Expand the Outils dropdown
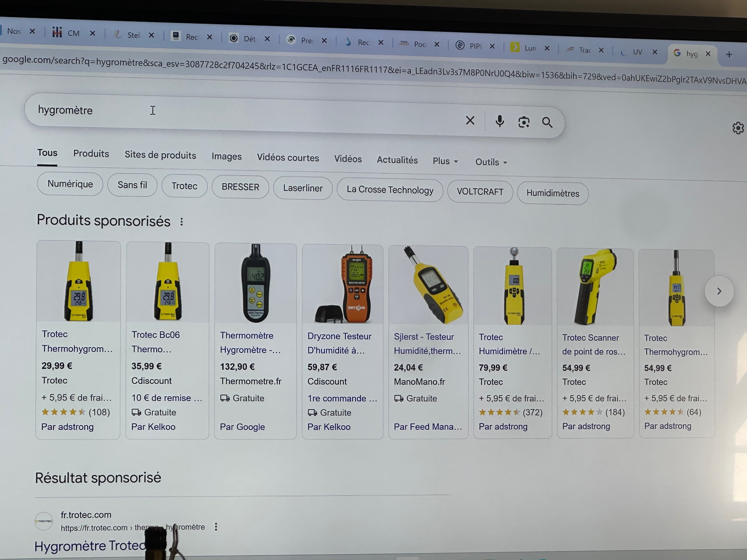747x560 pixels. point(491,162)
